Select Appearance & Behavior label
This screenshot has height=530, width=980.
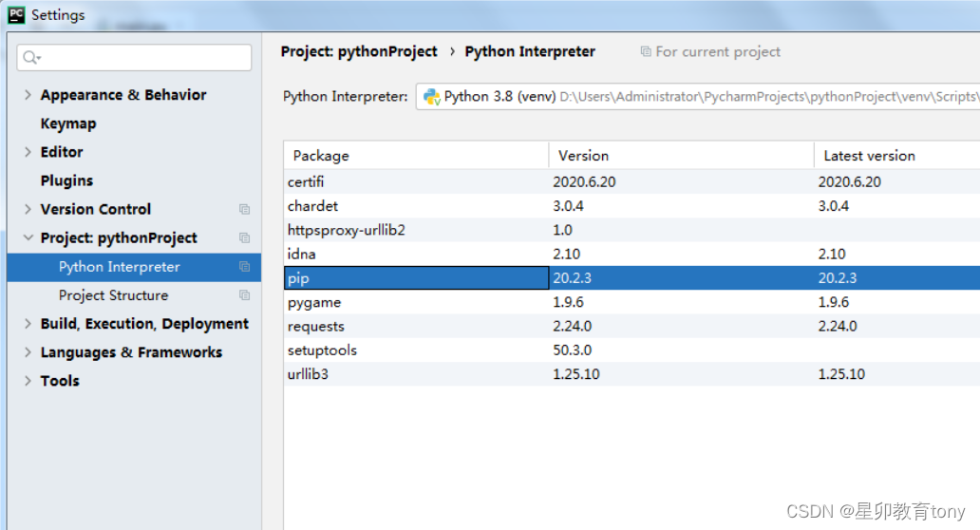point(123,95)
